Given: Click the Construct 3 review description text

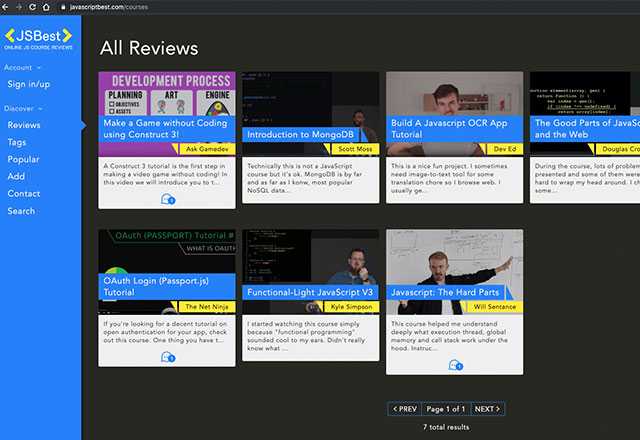Looking at the screenshot, I should [165, 174].
